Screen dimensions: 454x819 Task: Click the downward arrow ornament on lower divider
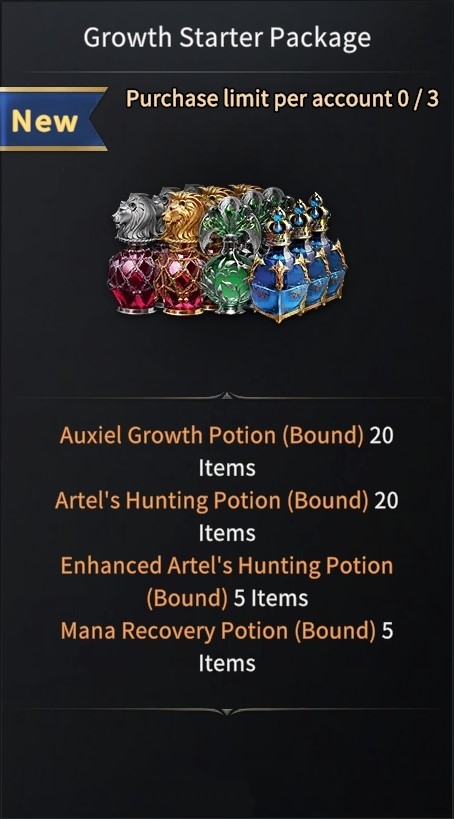click(227, 712)
